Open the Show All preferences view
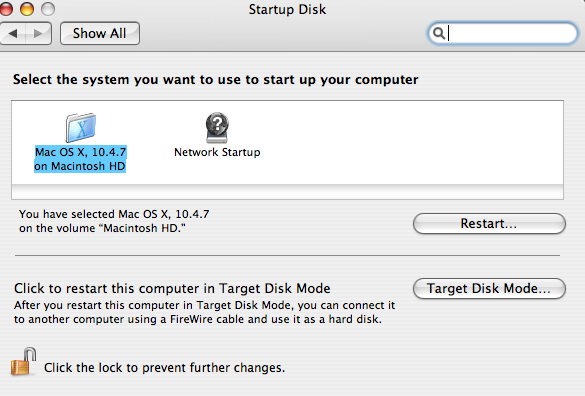 click(100, 34)
